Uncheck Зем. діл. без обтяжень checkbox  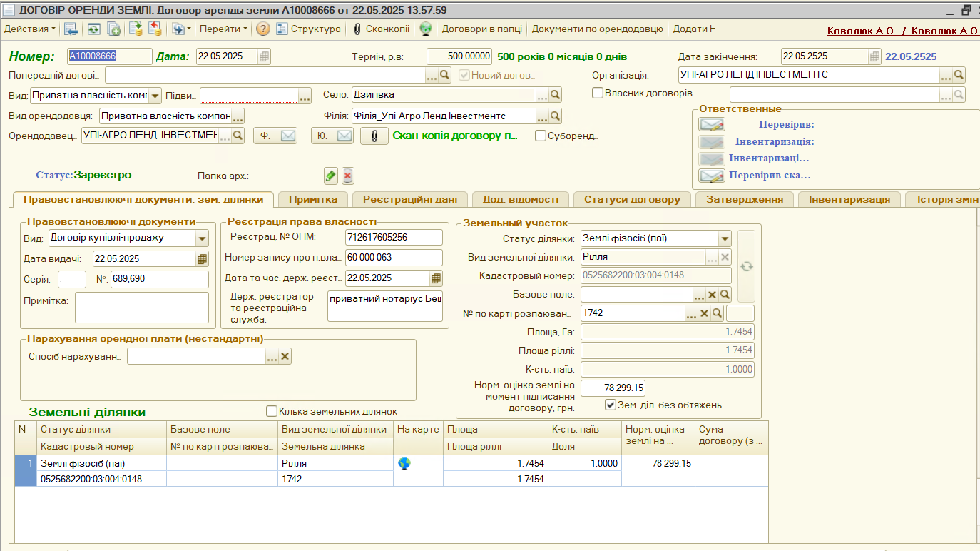[610, 405]
